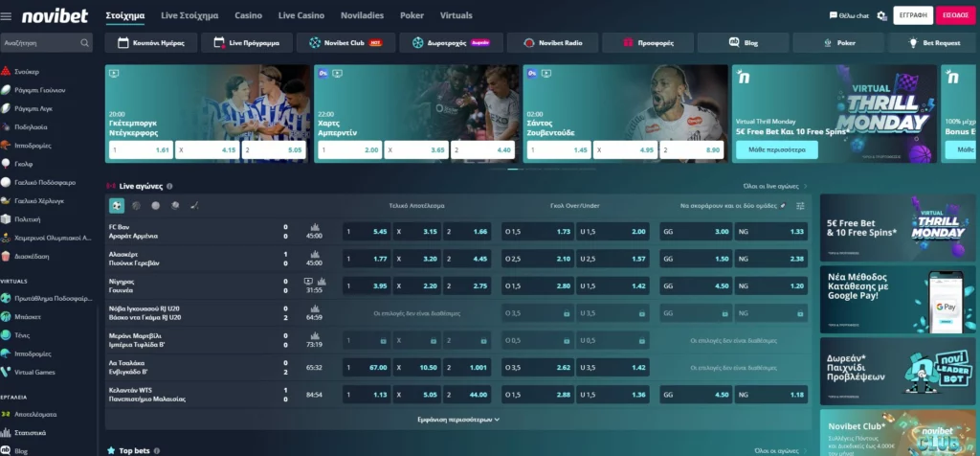Open live stream icon for Νίγηρας match
This screenshot has width=980, height=456.
click(x=308, y=282)
